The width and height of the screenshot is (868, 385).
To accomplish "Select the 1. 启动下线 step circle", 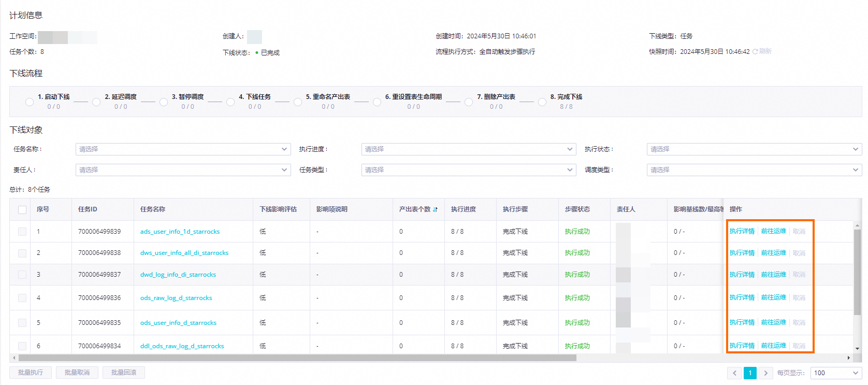I will tap(30, 102).
